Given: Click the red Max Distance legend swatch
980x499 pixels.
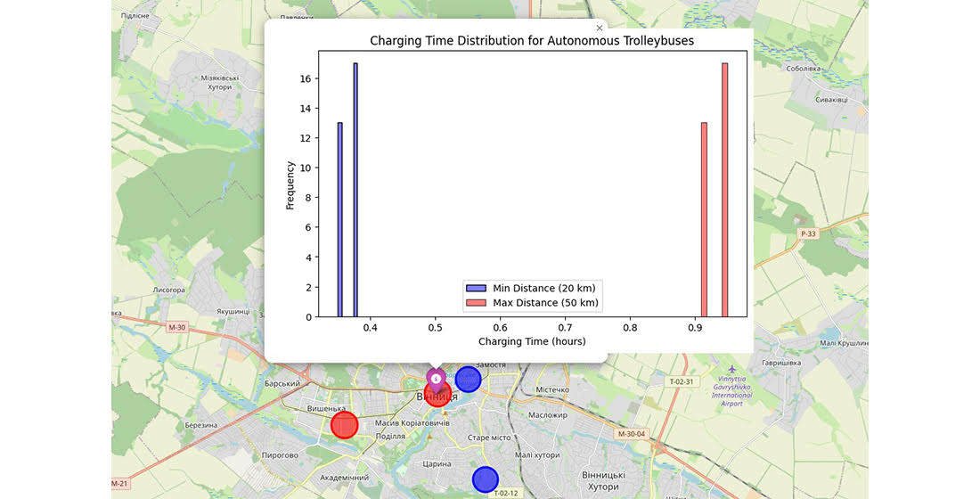Looking at the screenshot, I should click(476, 303).
